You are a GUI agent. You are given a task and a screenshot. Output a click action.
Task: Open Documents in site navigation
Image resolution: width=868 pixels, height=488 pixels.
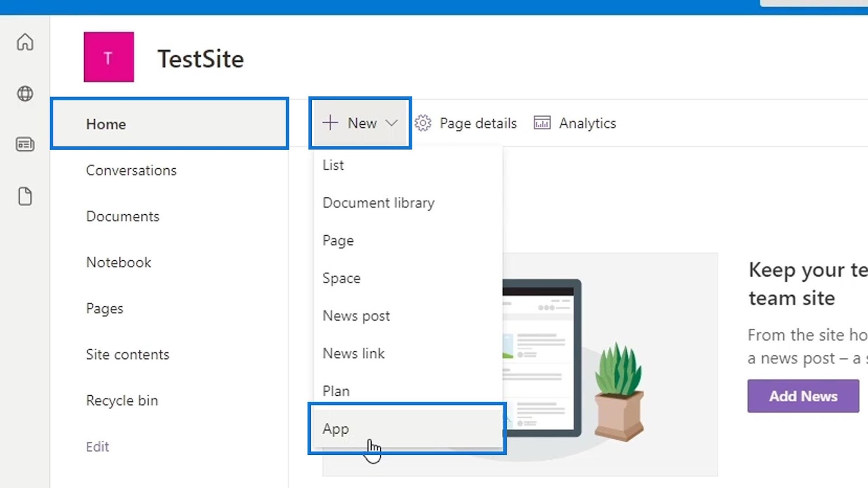pos(123,216)
